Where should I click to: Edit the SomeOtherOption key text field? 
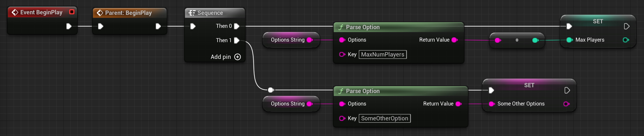pos(385,118)
